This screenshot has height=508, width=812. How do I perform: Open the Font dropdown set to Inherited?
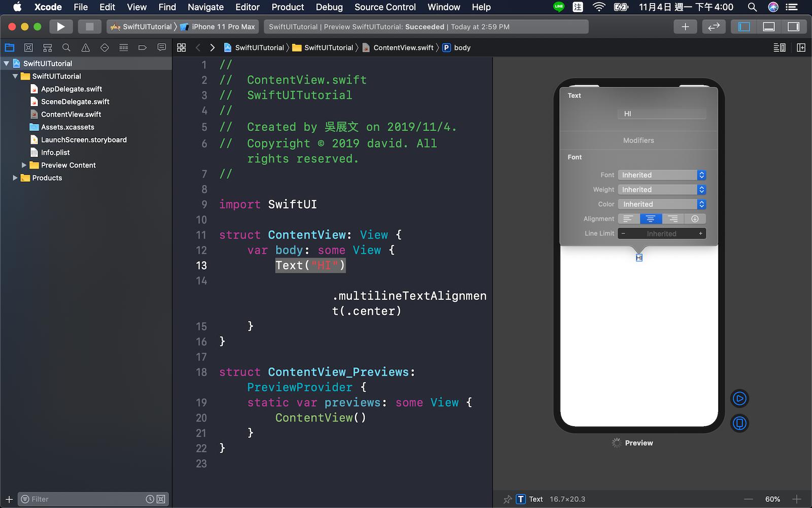662,175
